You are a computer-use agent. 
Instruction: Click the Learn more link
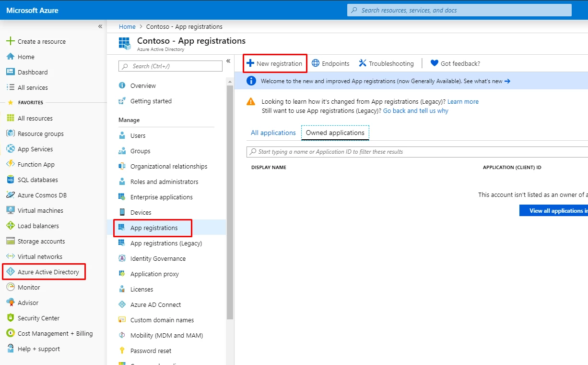(x=463, y=101)
